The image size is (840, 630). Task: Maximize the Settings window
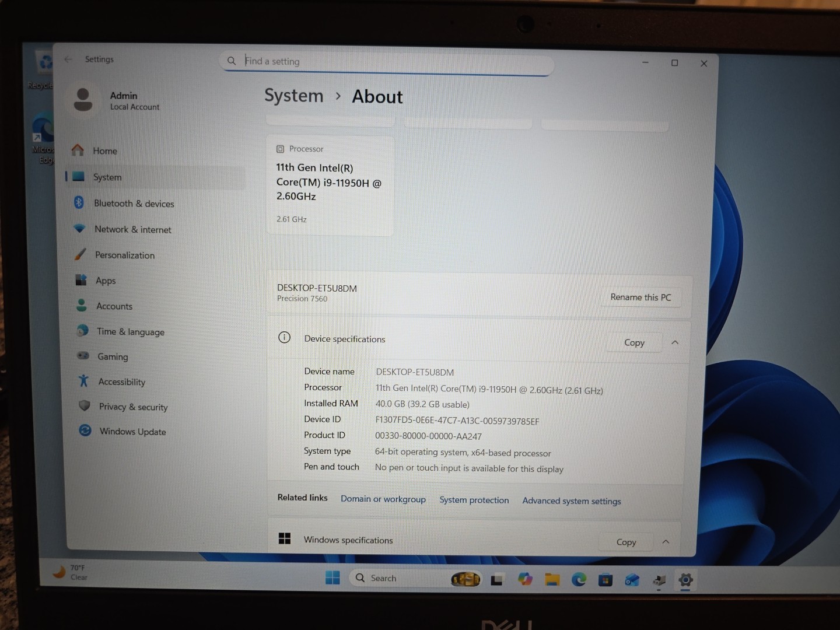coord(675,63)
